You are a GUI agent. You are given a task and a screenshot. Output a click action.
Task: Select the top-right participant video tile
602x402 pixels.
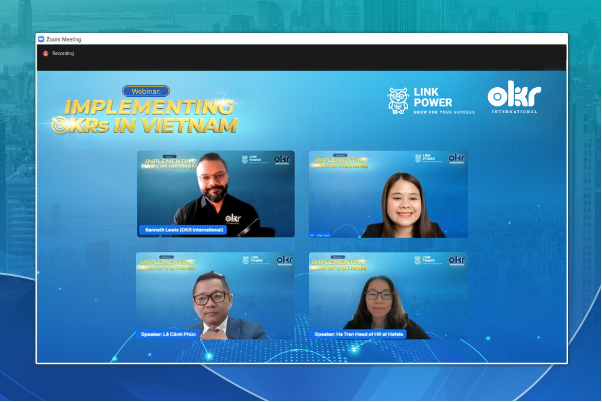coord(387,195)
